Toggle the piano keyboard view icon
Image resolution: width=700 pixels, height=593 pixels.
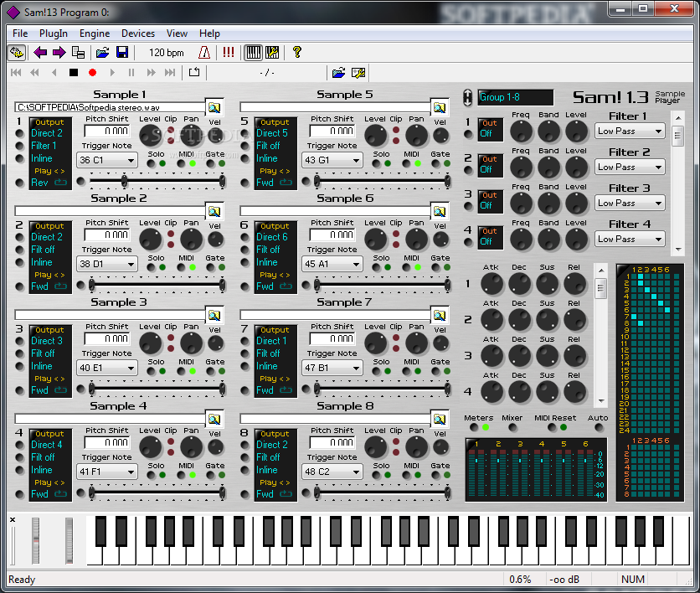click(253, 53)
